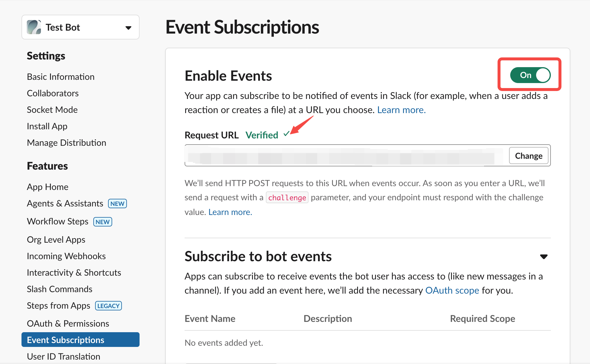
Task: Collapse the Subscribe to bot events section
Action: pyautogui.click(x=543, y=257)
